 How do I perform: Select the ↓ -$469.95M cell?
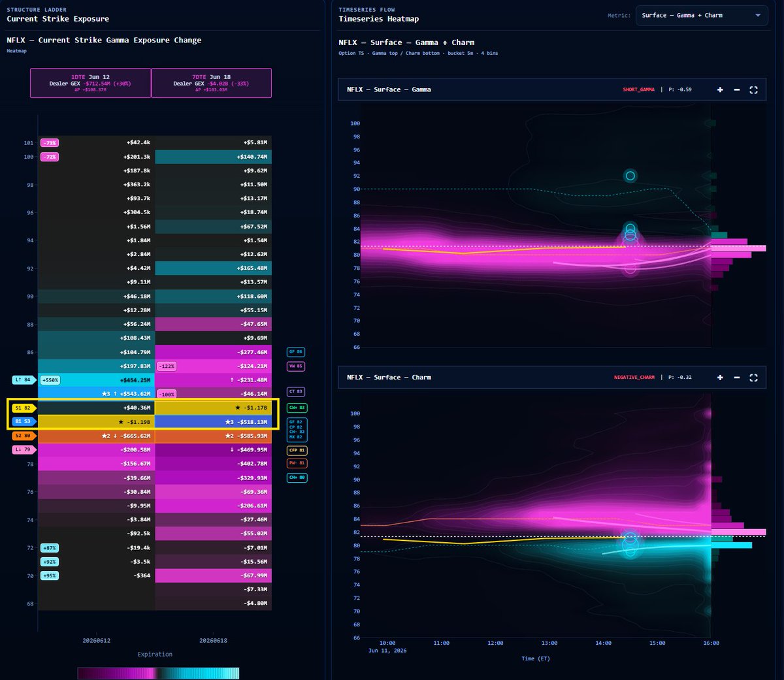213,449
